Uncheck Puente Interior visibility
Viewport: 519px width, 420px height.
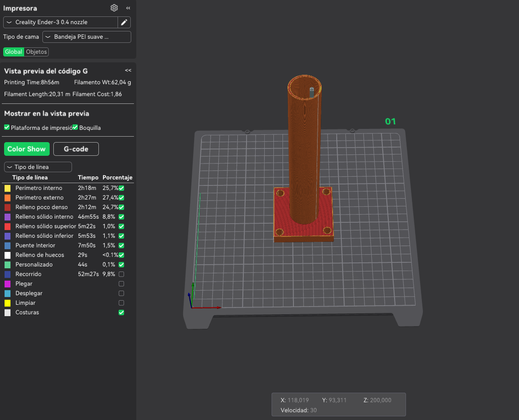tap(122, 246)
